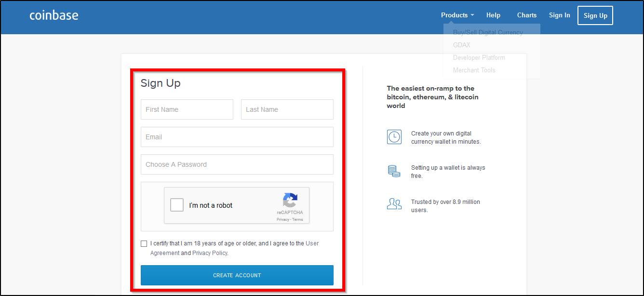Screen dimensions: 644x296
Task: Expand the Products dropdown menu
Action: tap(457, 15)
